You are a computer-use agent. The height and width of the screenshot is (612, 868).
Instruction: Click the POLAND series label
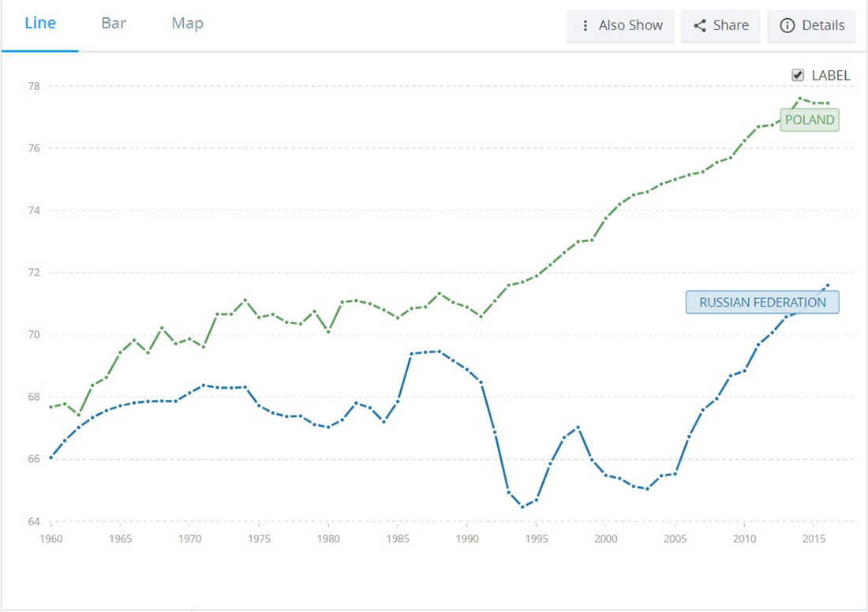[x=810, y=120]
